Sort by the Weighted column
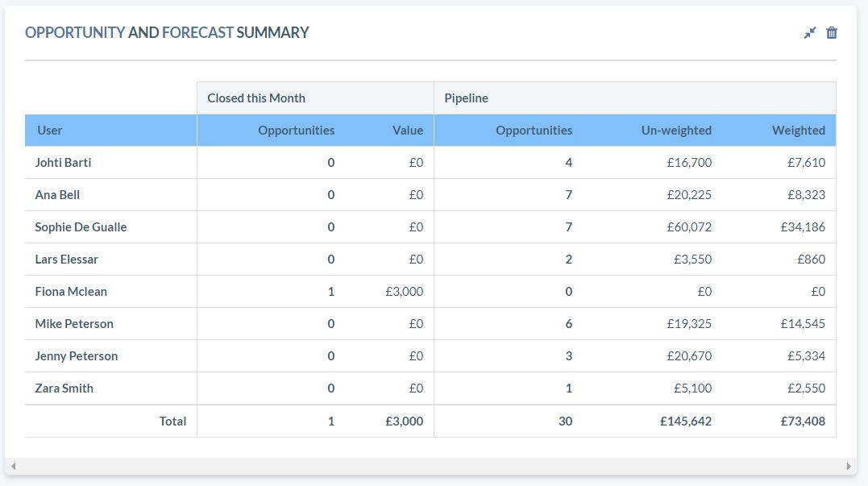868x486 pixels. click(x=798, y=130)
